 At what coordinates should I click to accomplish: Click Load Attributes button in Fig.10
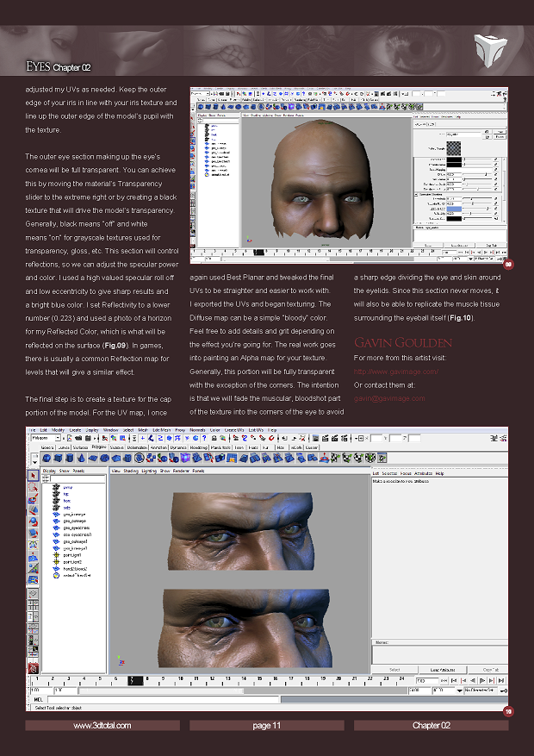pyautogui.click(x=443, y=670)
